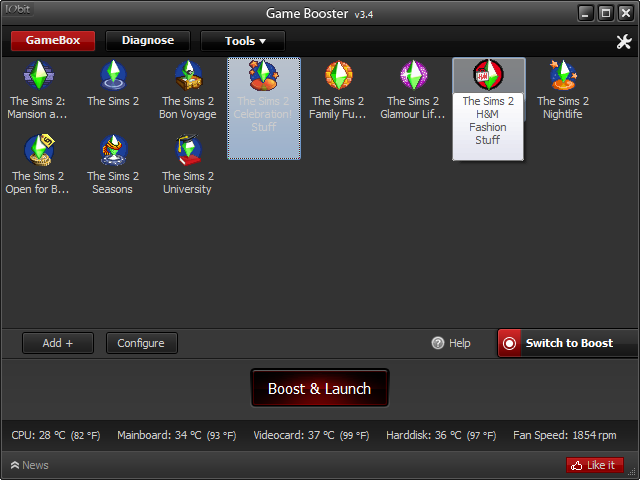The height and width of the screenshot is (480, 640).
Task: Select The Sims 2 Celebration Stuff icon
Action: 263,77
